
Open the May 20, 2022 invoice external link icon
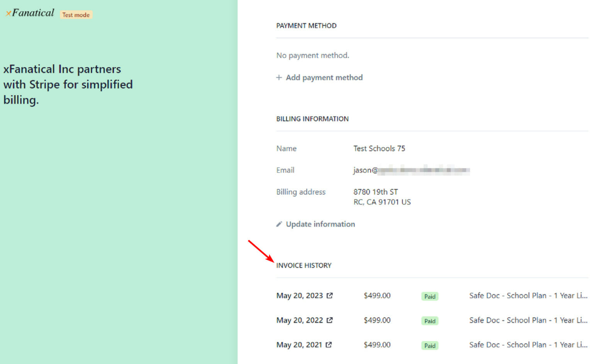tap(330, 320)
